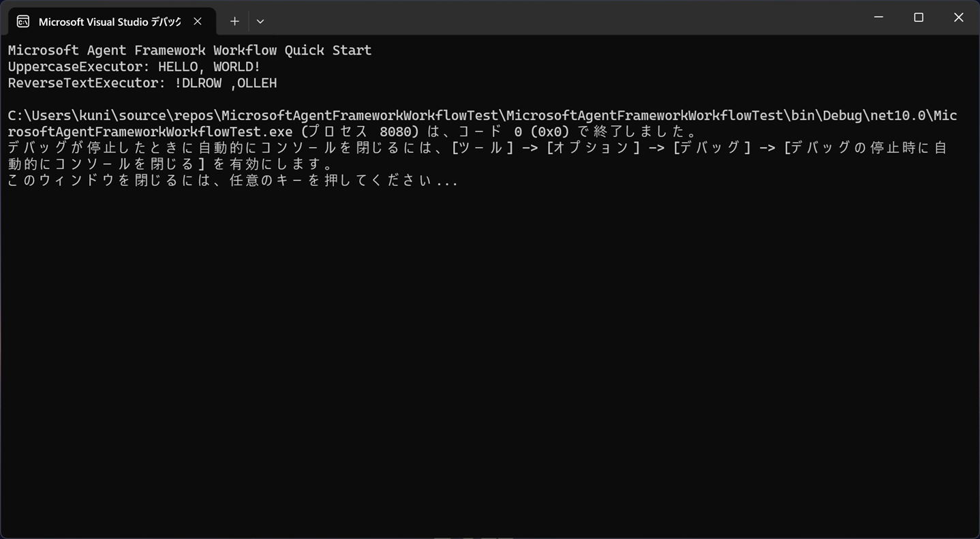Click the process ID 8080 text
Image resolution: width=980 pixels, height=539 pixels.
click(x=399, y=132)
